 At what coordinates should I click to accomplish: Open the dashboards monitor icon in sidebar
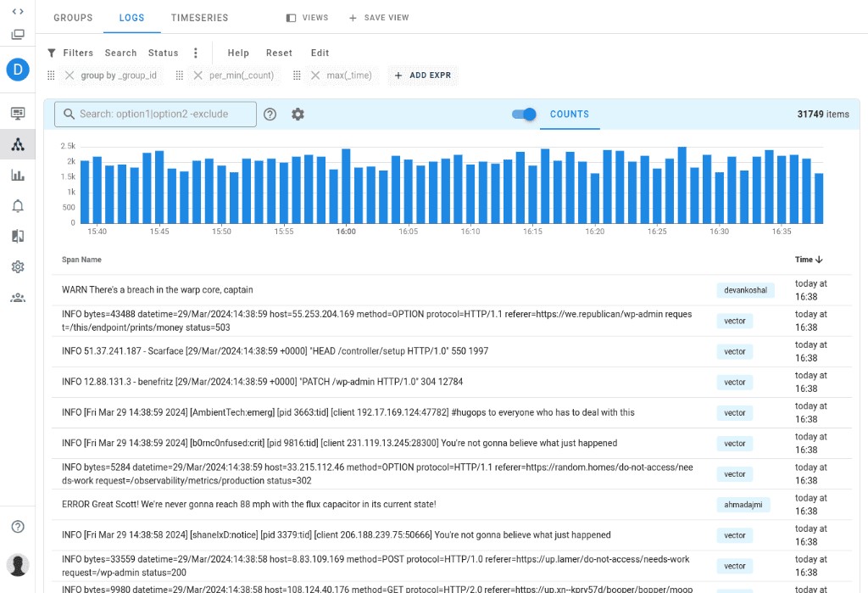pyautogui.click(x=17, y=113)
